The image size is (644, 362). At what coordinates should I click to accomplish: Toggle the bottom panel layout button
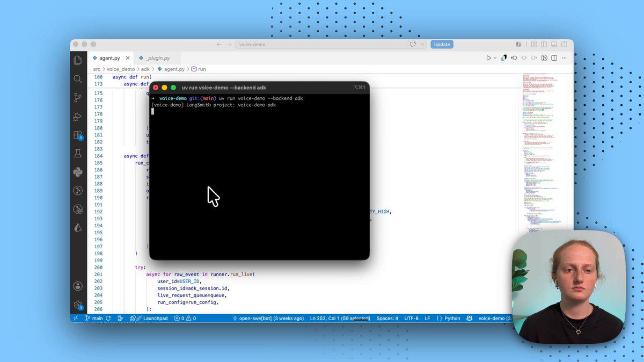554,45
